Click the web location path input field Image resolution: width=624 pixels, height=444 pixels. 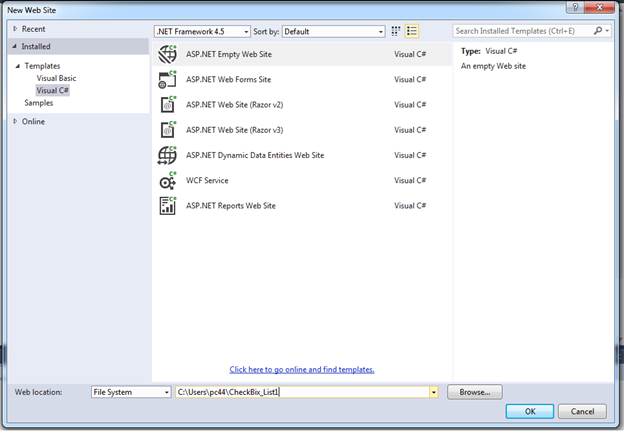302,392
